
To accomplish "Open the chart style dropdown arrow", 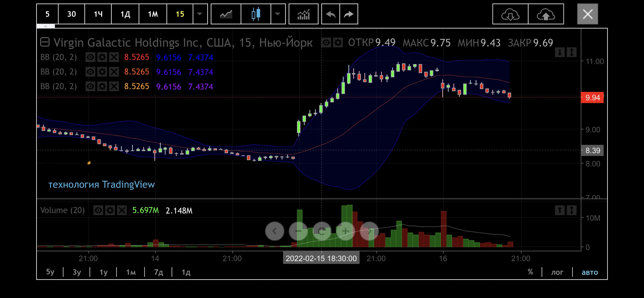I will [278, 14].
